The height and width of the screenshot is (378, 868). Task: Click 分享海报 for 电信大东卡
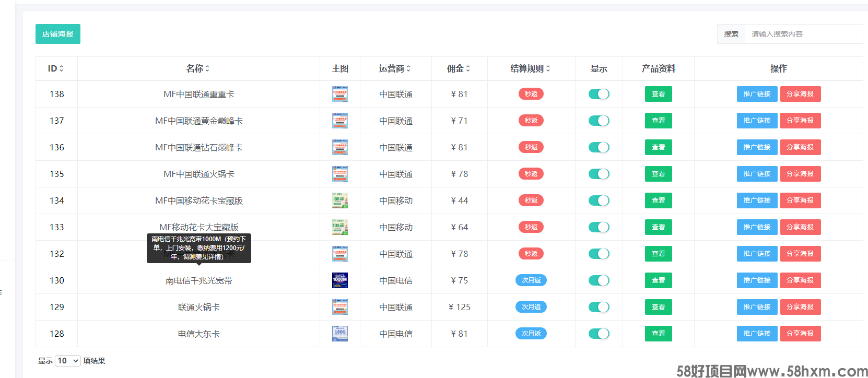click(801, 334)
